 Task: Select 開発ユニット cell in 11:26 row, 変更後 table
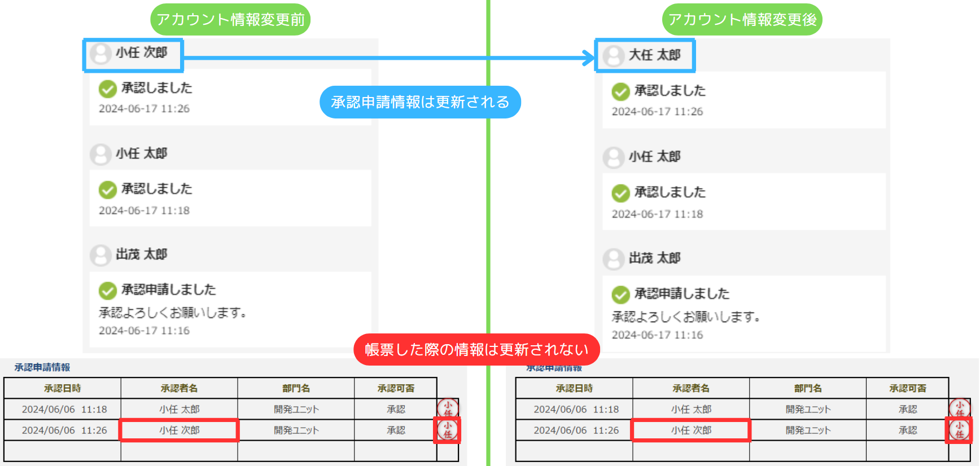(x=808, y=430)
